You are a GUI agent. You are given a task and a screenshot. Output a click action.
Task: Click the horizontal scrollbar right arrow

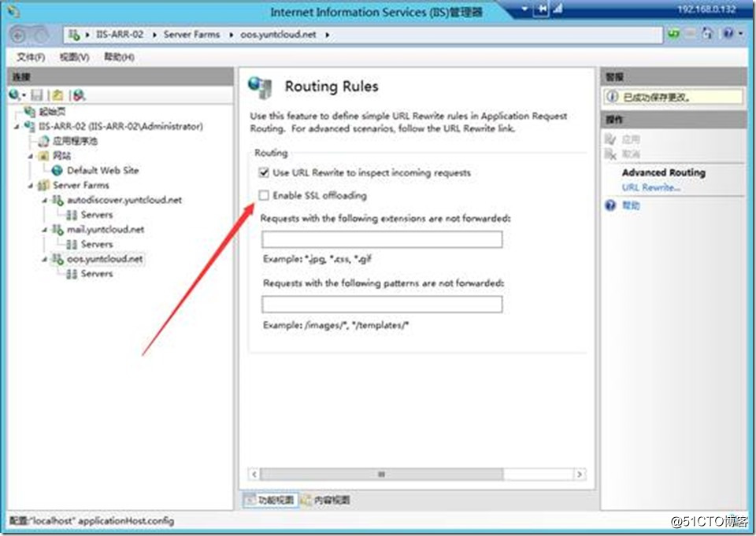click(x=580, y=475)
